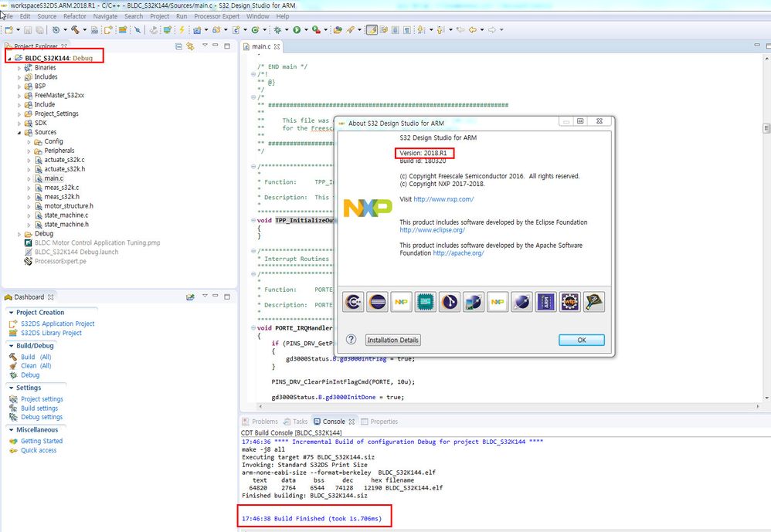Click the Getting Started link in Dashboard
The image size is (771, 532).
pos(41,441)
